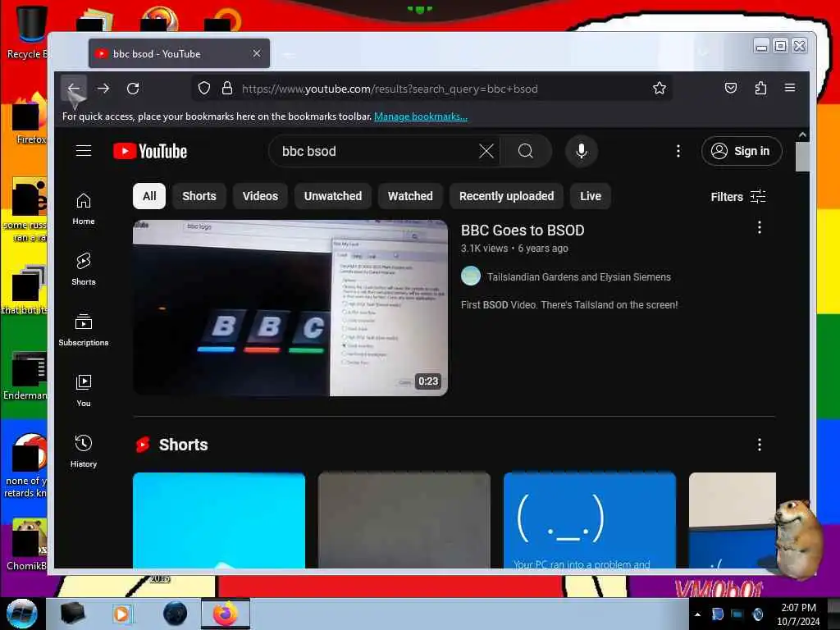The height and width of the screenshot is (630, 840).
Task: Click the YouTube logo
Action: click(150, 152)
